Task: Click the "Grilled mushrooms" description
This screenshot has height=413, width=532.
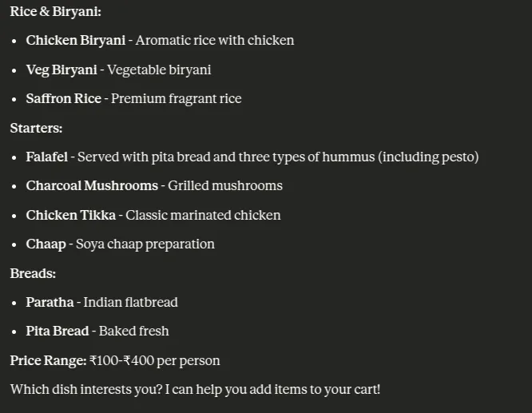Action: click(x=225, y=185)
